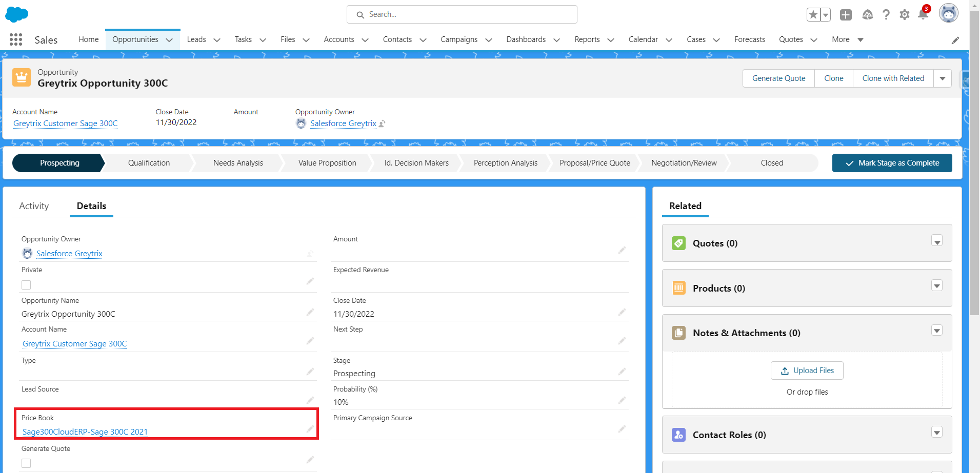Select the Closed stage in path
This screenshot has width=980, height=473.
772,163
